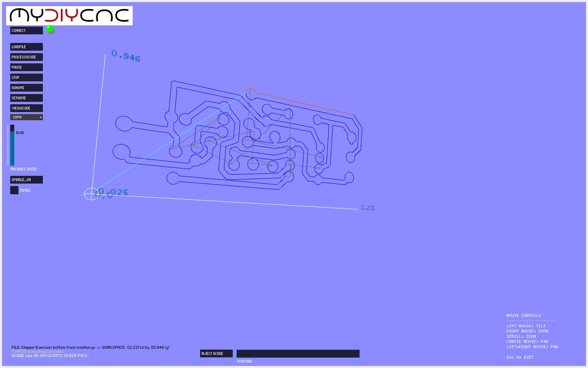Click the dropdown arrow next to COM4

tap(40, 117)
